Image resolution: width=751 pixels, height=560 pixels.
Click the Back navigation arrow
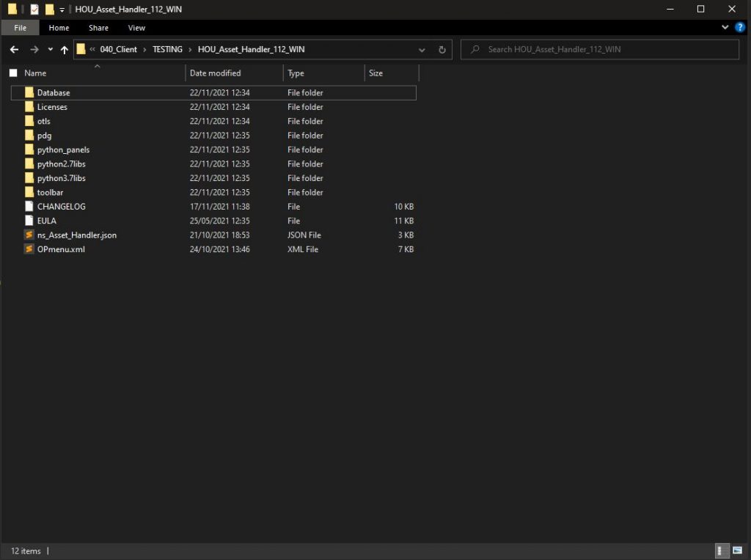click(14, 50)
